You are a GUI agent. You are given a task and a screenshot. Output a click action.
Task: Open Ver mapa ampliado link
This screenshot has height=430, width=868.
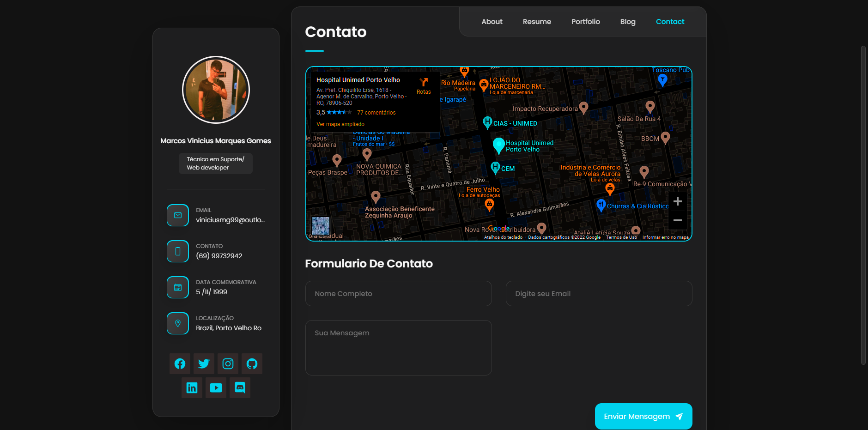(x=340, y=124)
